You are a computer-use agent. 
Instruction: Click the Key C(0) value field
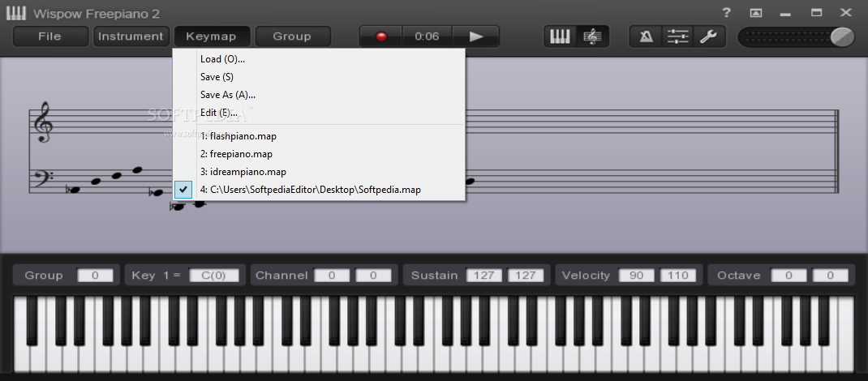[x=214, y=276]
